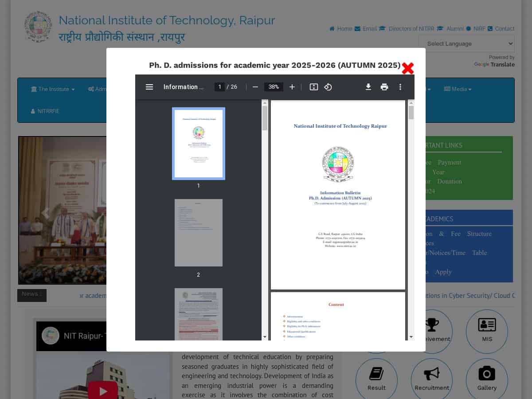The height and width of the screenshot is (399, 532).
Task: Download the PDF document
Action: point(368,87)
